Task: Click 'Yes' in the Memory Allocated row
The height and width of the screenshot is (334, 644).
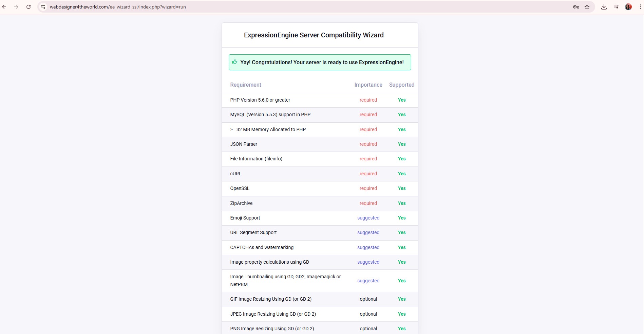Action: [x=402, y=129]
